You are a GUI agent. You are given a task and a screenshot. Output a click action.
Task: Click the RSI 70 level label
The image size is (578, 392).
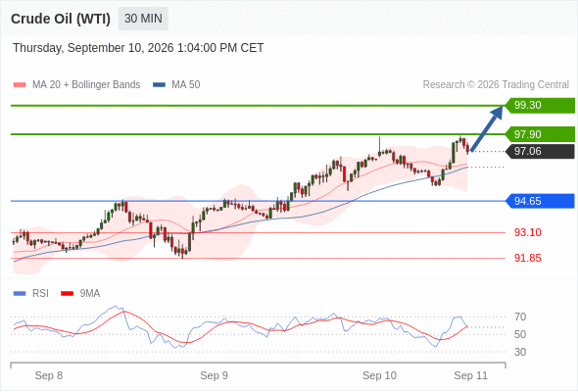[x=520, y=317]
